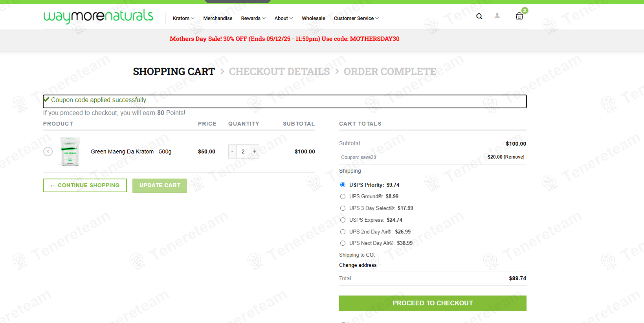Go to Checkout Details step
The width and height of the screenshot is (644, 323).
coord(279,71)
